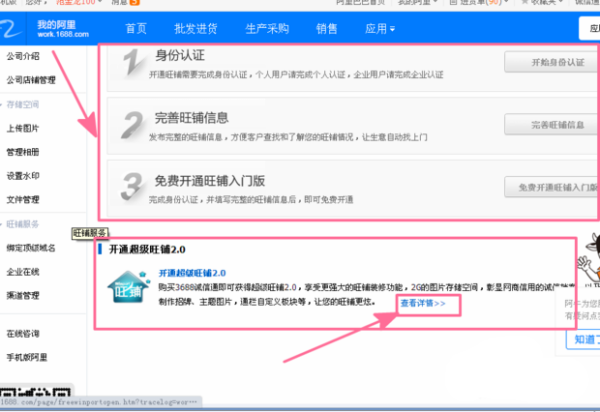Click the 开始身份认证 button
600x412 pixels.
point(551,62)
